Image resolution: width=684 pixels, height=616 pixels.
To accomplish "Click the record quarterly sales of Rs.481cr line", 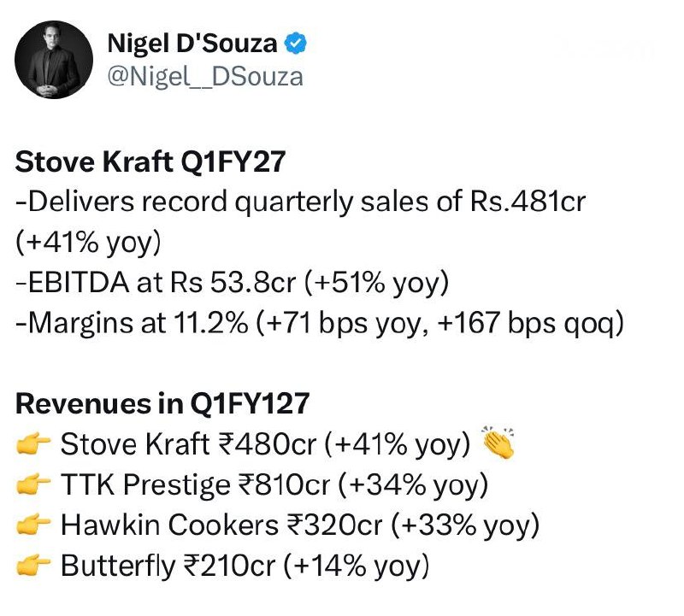I will (x=300, y=202).
